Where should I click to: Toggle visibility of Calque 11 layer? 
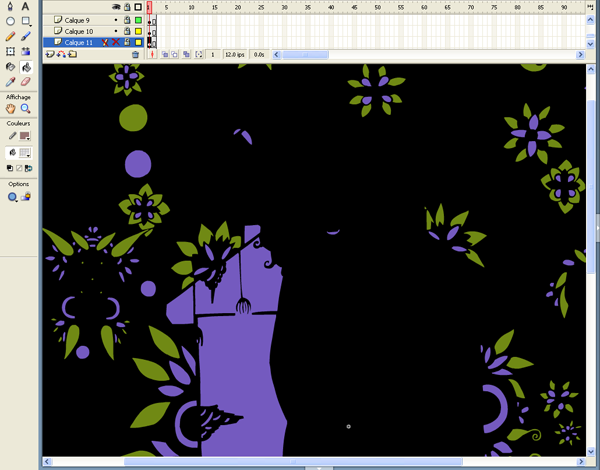coord(116,43)
